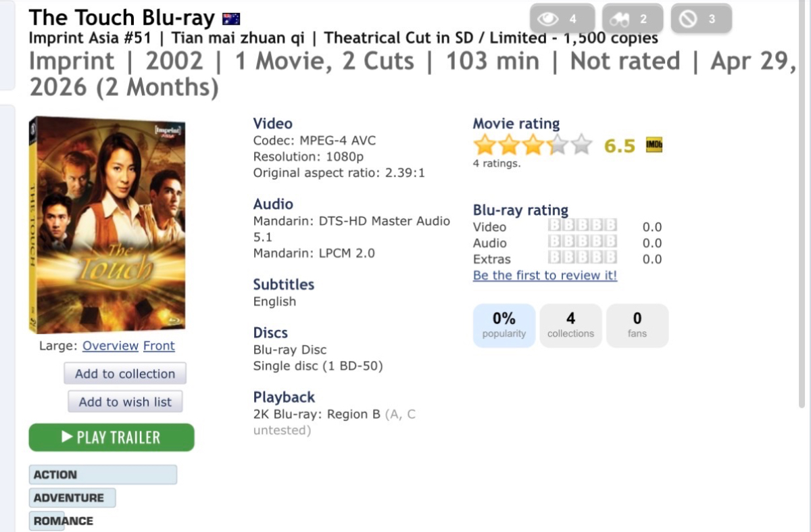Click 'Be the first to review it!'

point(545,275)
